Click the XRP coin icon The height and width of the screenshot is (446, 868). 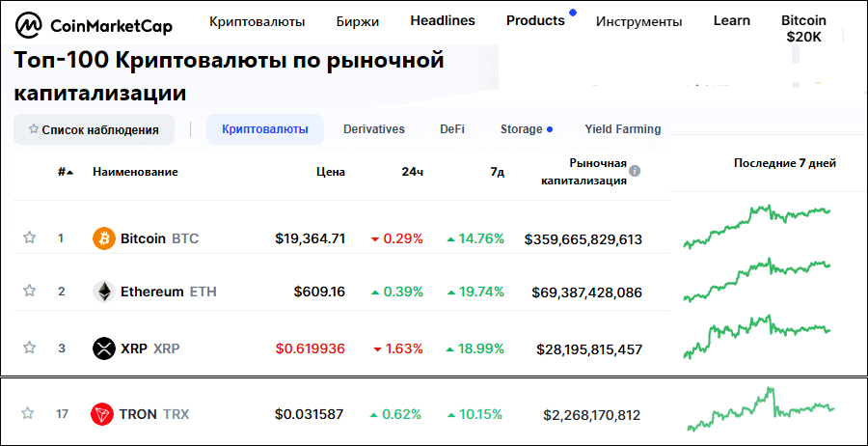pyautogui.click(x=103, y=348)
